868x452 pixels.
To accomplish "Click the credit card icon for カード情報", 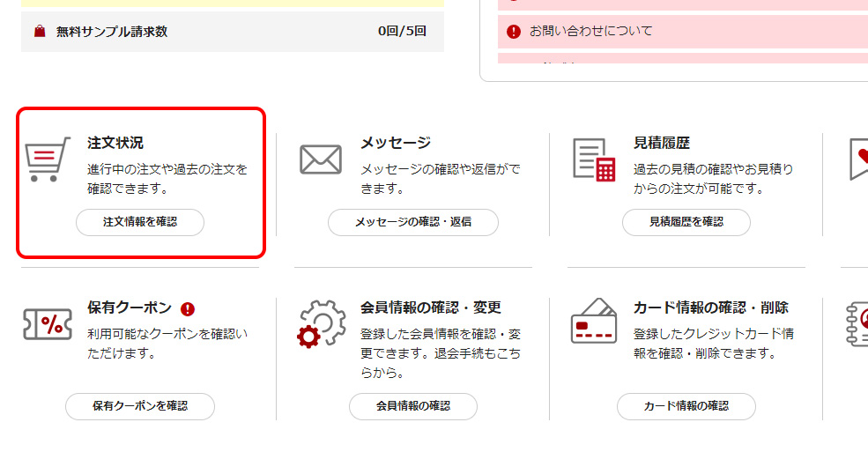I will 594,321.
